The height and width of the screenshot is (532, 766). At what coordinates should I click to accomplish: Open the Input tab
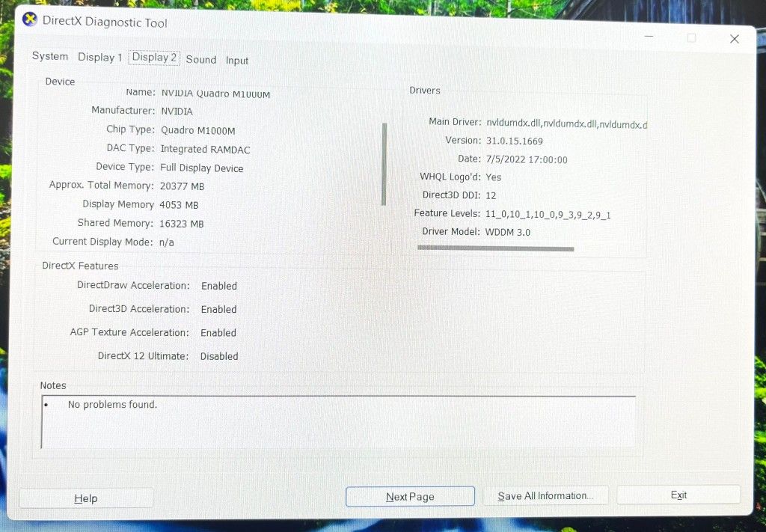click(236, 60)
